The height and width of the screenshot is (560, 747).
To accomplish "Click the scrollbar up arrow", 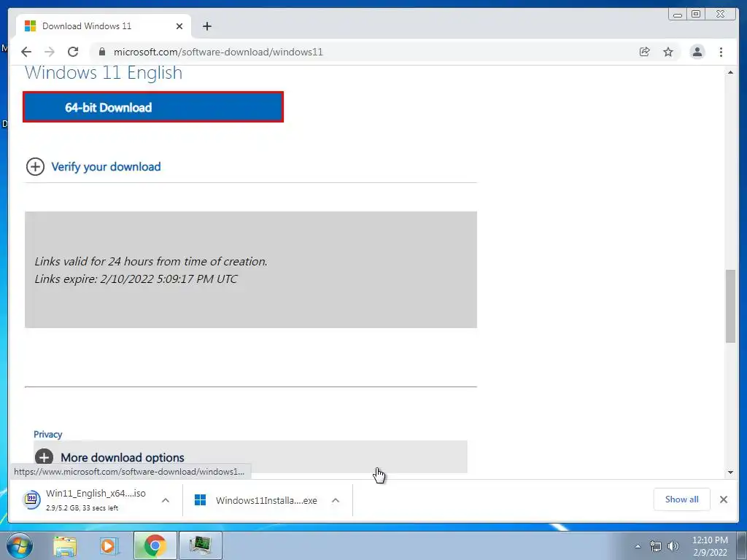I will coord(730,72).
